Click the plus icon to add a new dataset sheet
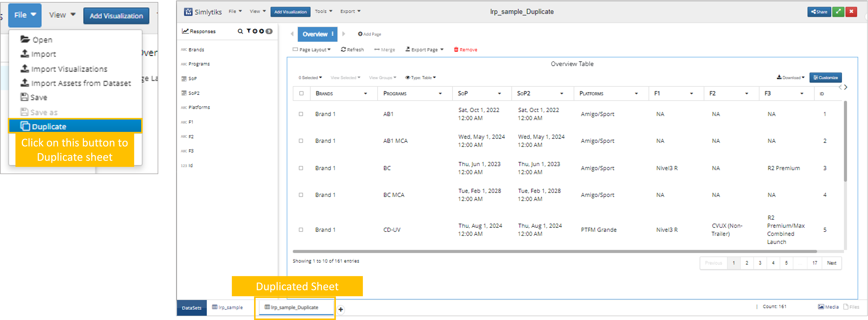Screen dimensions: 868x320 pyautogui.click(x=341, y=310)
